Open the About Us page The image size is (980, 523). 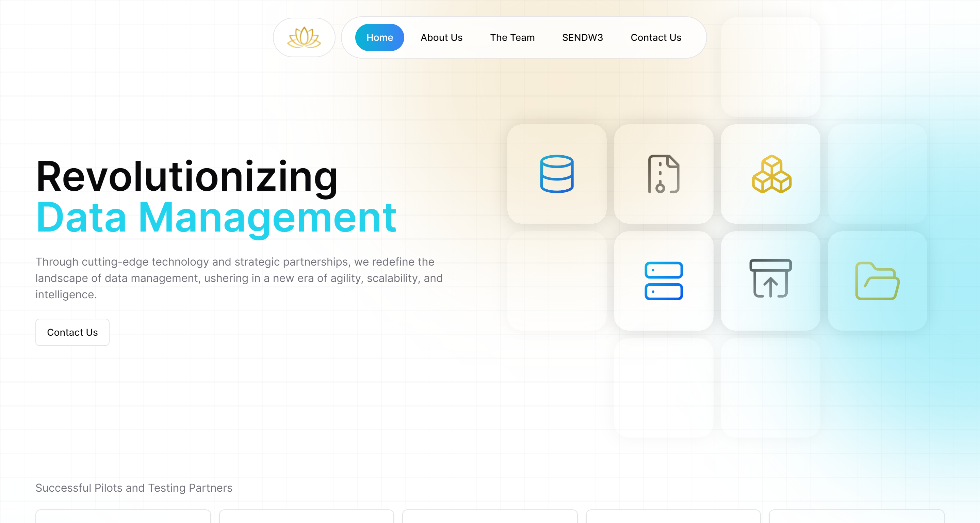[441, 37]
